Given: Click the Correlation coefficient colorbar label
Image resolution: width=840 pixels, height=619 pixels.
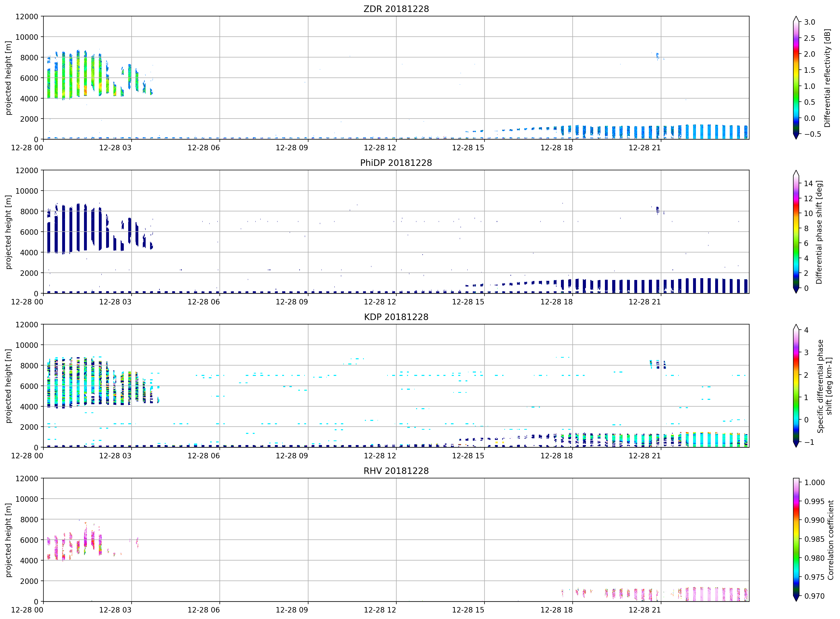Looking at the screenshot, I should (x=830, y=540).
